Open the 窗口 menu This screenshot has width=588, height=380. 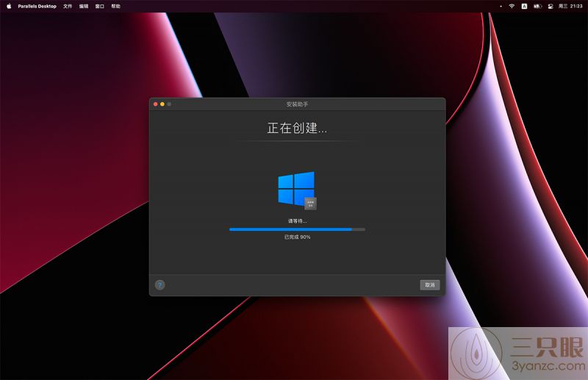click(99, 6)
